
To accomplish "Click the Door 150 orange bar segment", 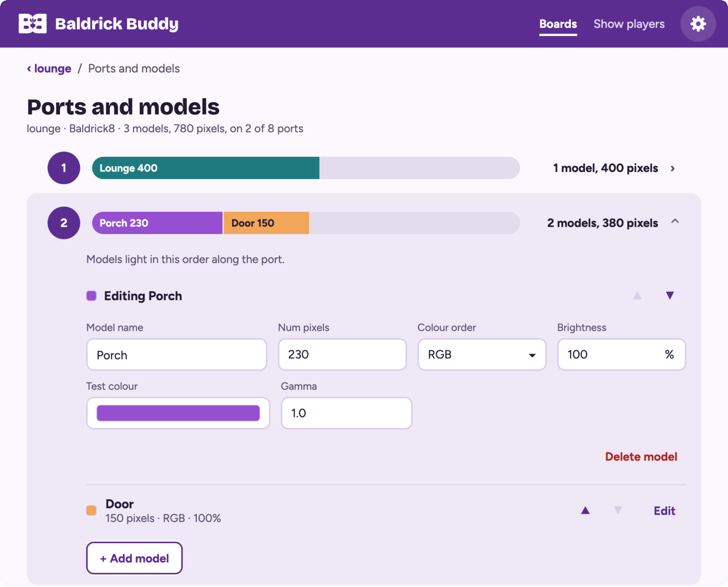I will pos(266,223).
